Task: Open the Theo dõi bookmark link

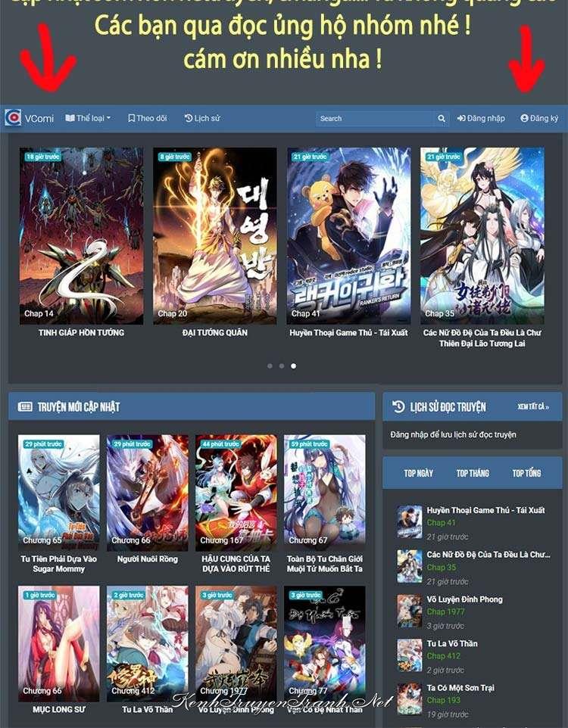Action: tap(147, 118)
